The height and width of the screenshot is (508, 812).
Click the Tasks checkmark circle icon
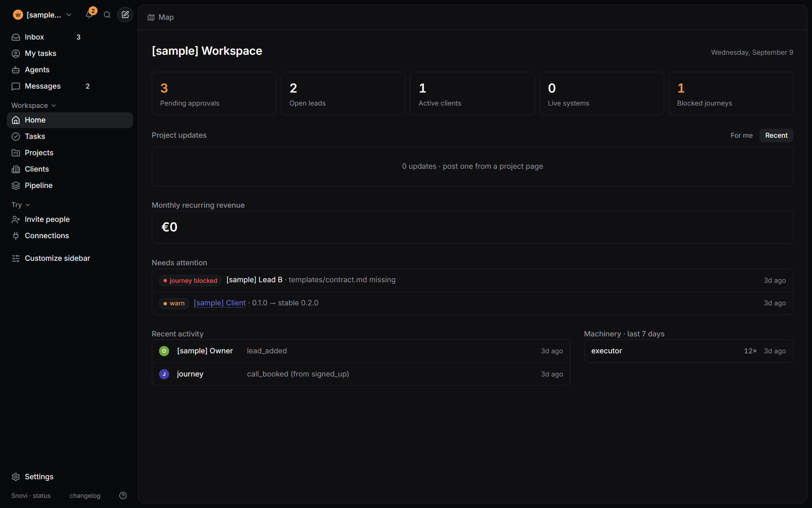click(x=16, y=136)
